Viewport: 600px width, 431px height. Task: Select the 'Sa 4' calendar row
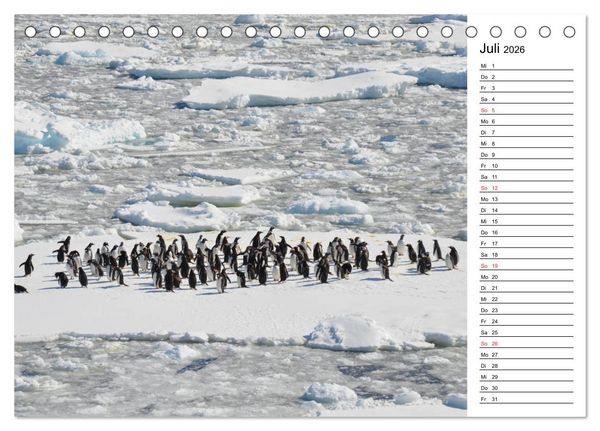[527, 99]
